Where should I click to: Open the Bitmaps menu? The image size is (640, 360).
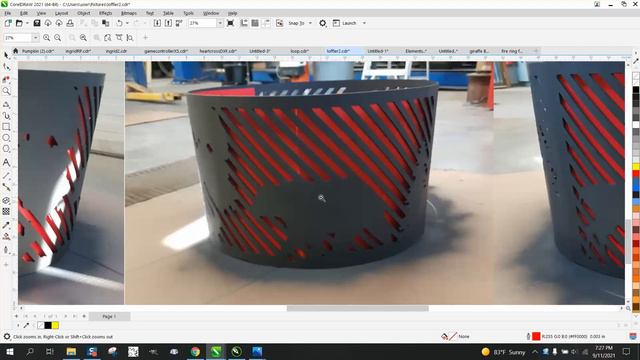(x=129, y=13)
